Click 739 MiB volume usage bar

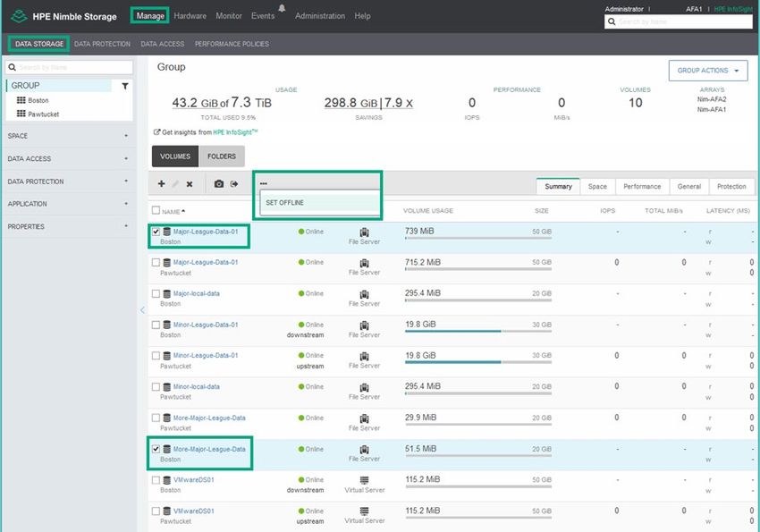(x=478, y=238)
